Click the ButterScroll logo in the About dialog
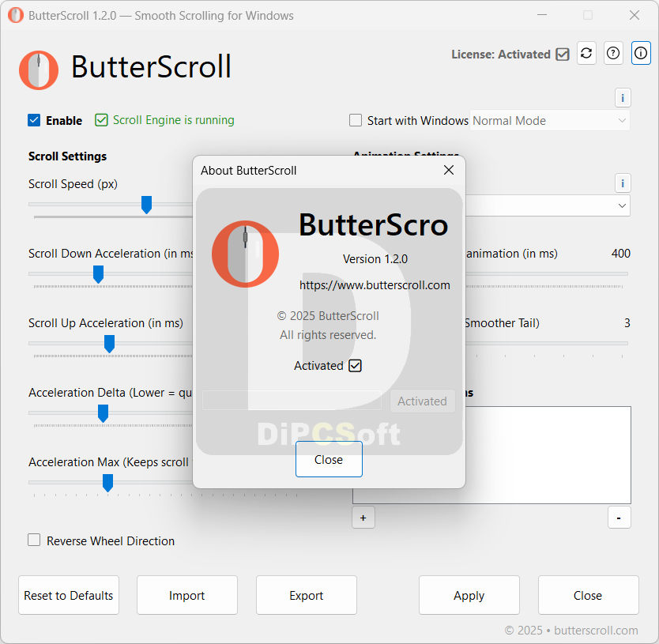 [x=246, y=254]
